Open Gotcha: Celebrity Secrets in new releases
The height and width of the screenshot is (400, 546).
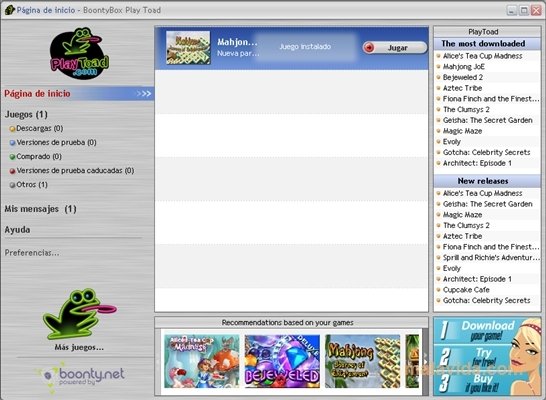pos(486,300)
